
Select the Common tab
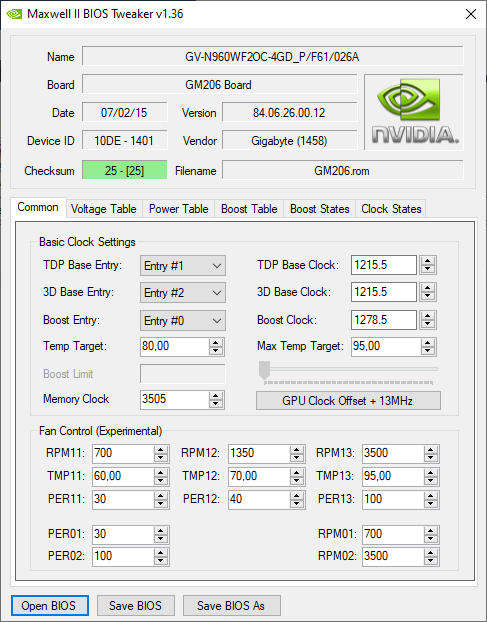click(38, 207)
